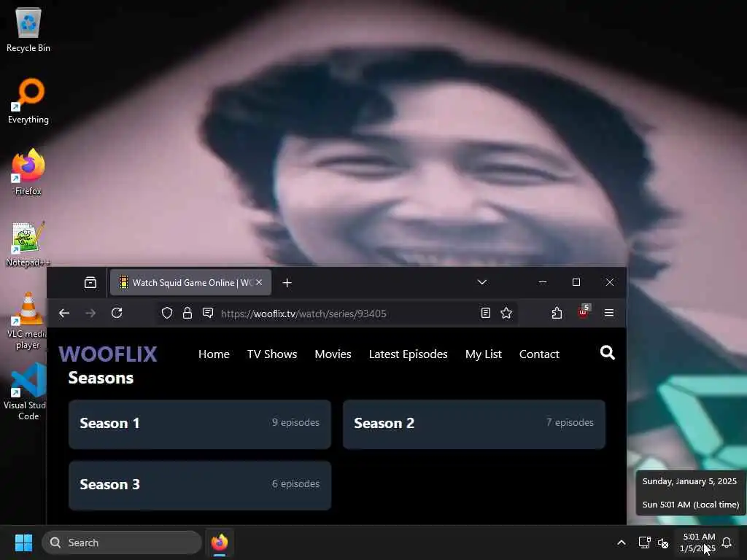The image size is (747, 560).
Task: Expand Season 3 with 6 episodes
Action: pos(200,485)
